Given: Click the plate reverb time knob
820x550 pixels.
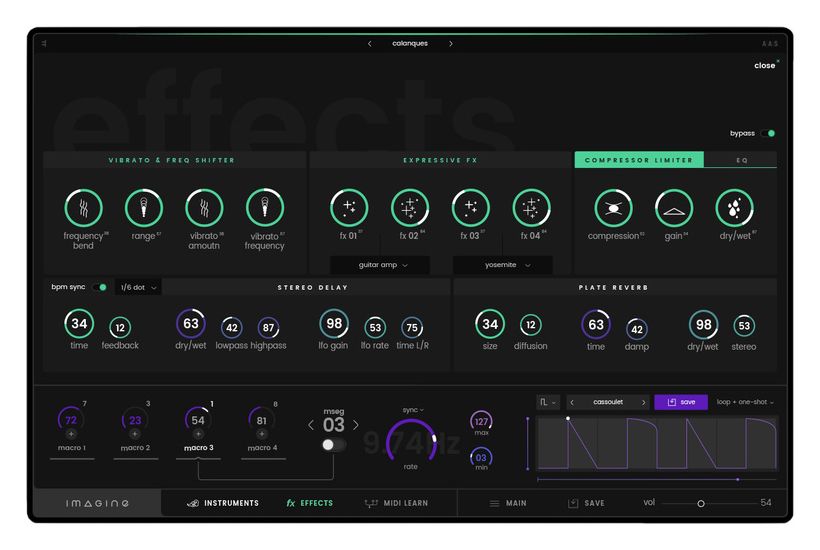Looking at the screenshot, I should point(596,325).
